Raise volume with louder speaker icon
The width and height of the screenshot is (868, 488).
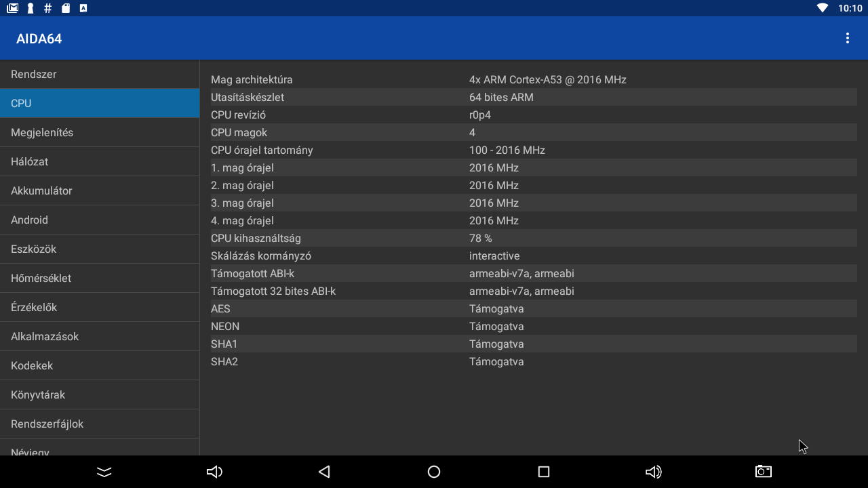click(x=654, y=472)
